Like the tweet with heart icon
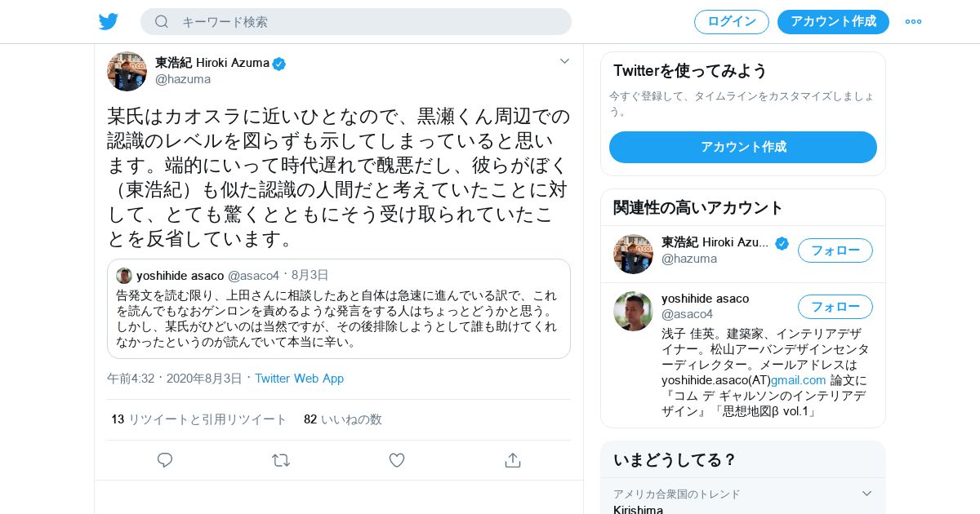Viewport: 980px width, 514px height. [397, 460]
